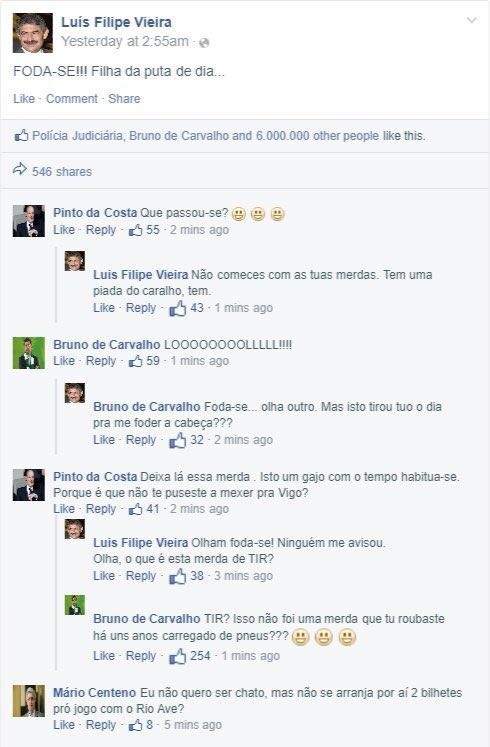Open Comment on the main post
This screenshot has width=490, height=747.
pyautogui.click(x=71, y=99)
